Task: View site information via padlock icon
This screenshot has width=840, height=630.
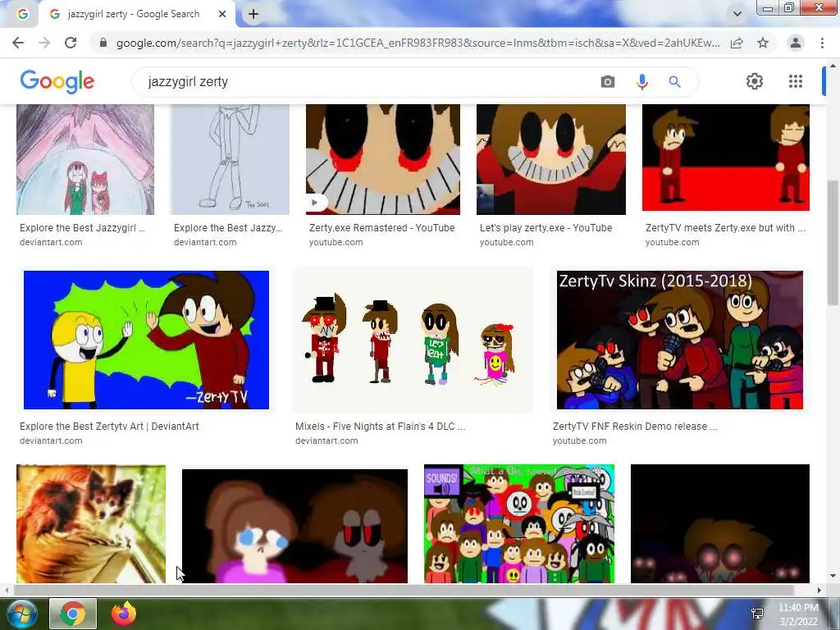Action: pos(103,43)
